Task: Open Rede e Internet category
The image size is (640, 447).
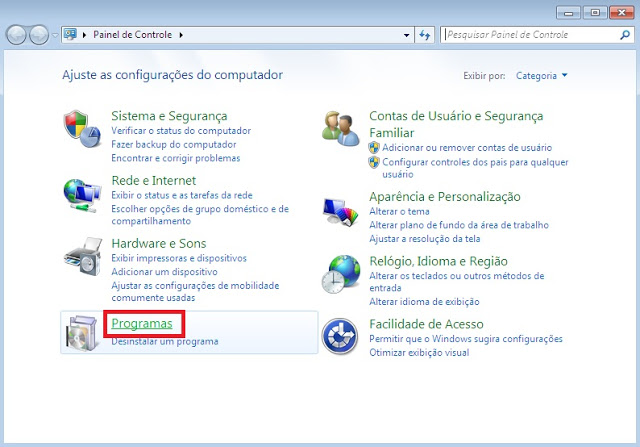Action: (x=154, y=180)
